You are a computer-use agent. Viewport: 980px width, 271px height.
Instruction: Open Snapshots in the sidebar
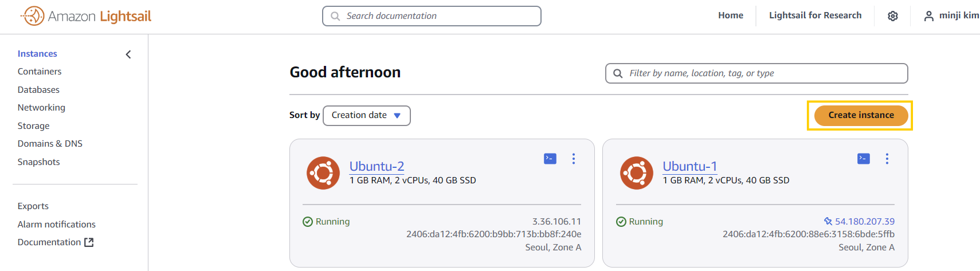point(38,162)
